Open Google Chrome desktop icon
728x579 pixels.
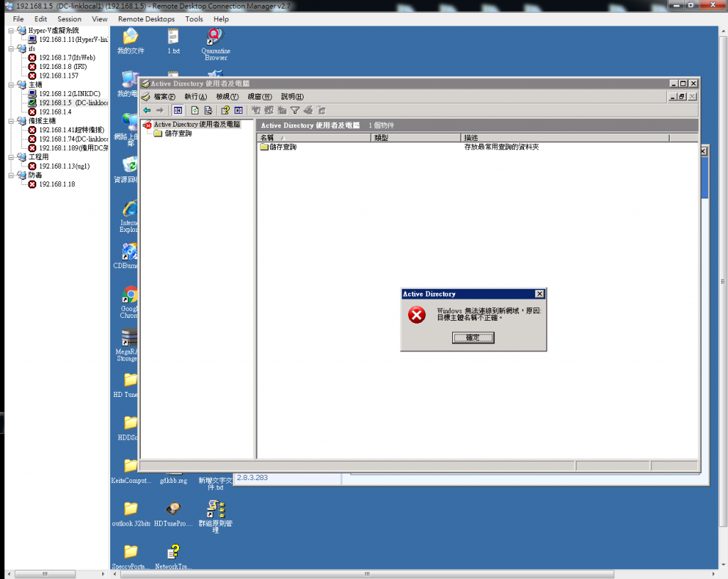tap(129, 302)
